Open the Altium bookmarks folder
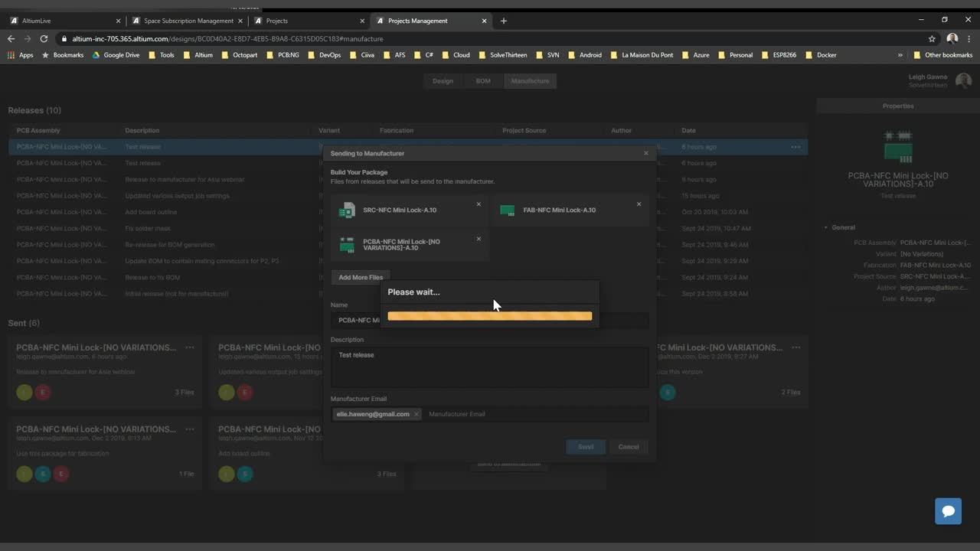This screenshot has width=980, height=551. (x=198, y=55)
